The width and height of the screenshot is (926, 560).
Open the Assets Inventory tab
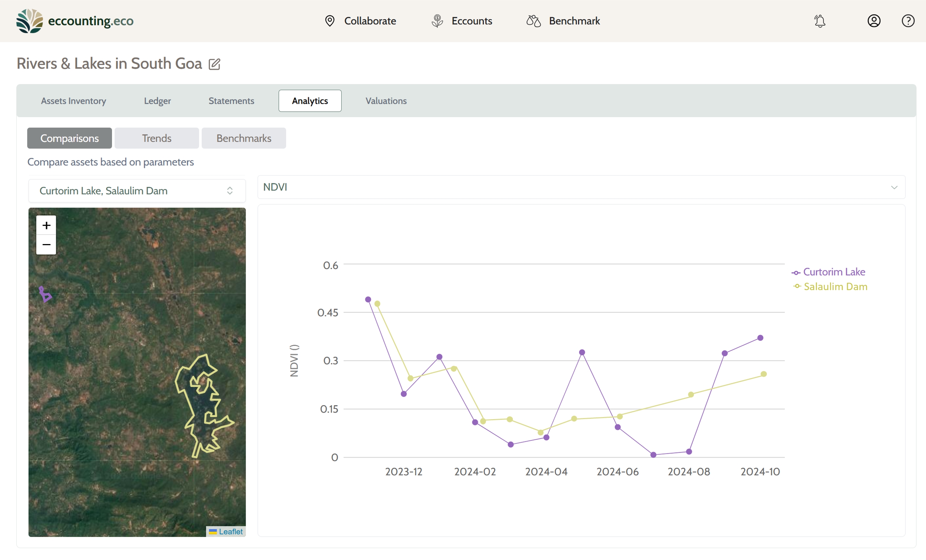click(x=74, y=101)
